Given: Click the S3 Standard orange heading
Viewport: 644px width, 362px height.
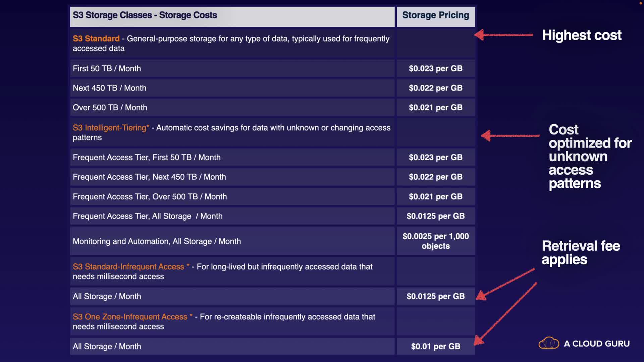Looking at the screenshot, I should click(x=96, y=39).
